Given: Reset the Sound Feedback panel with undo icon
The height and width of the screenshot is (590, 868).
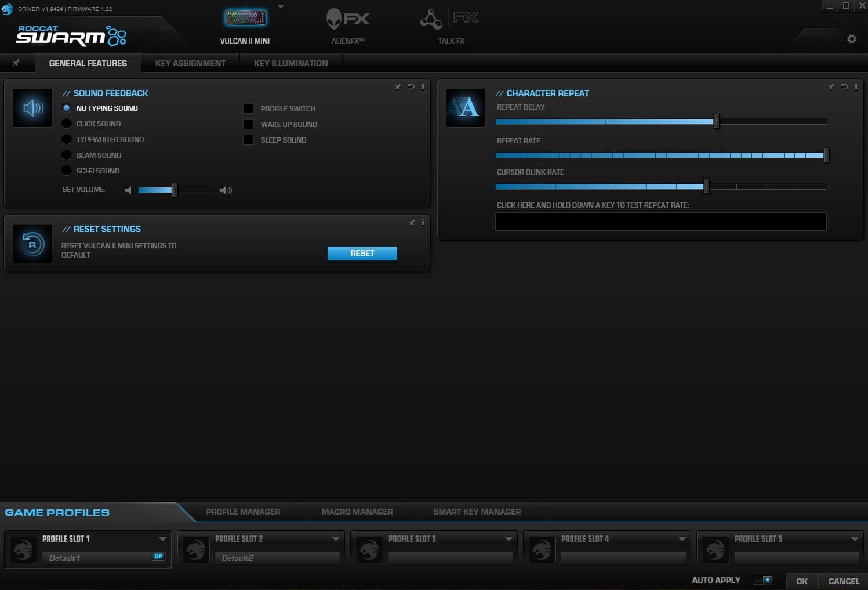Looking at the screenshot, I should click(x=411, y=87).
